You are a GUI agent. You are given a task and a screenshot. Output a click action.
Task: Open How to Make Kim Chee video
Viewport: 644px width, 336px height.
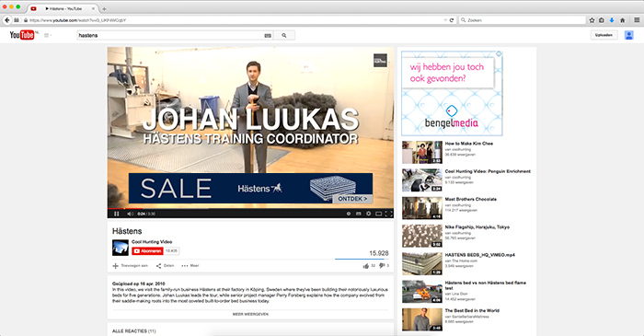point(469,144)
